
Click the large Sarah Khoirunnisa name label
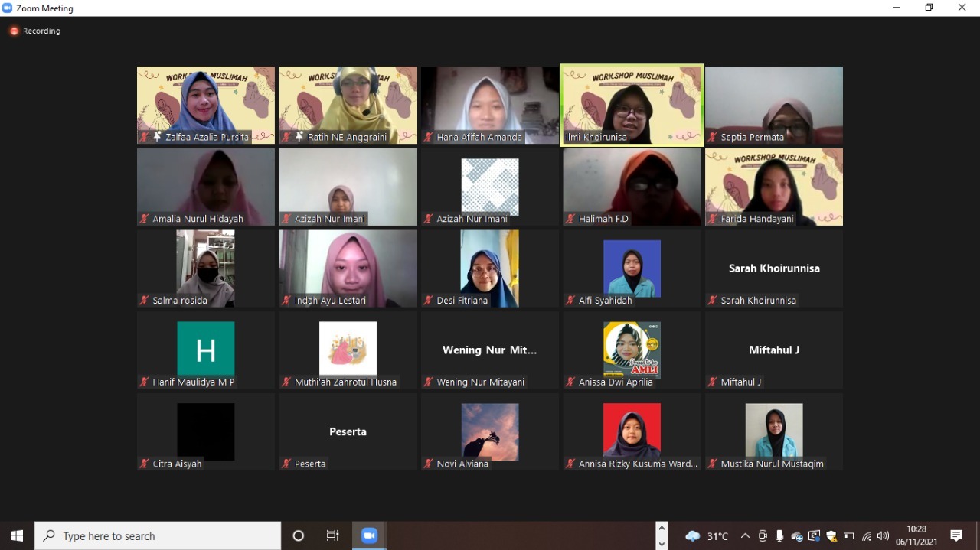(773, 268)
